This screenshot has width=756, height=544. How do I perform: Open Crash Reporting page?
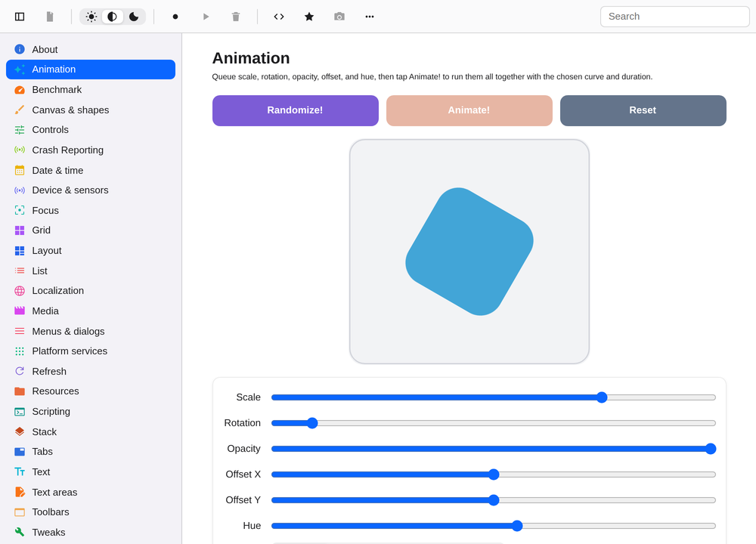click(91, 150)
